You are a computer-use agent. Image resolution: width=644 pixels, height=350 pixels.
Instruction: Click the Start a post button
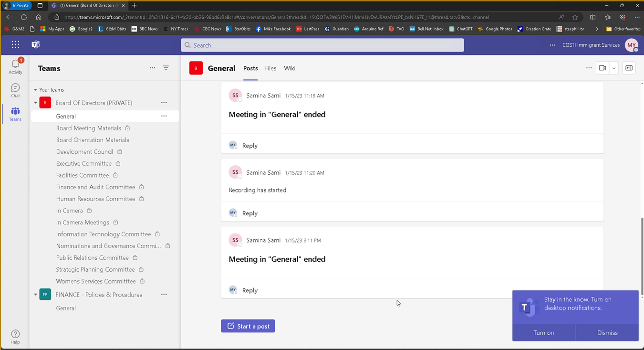pos(248,326)
